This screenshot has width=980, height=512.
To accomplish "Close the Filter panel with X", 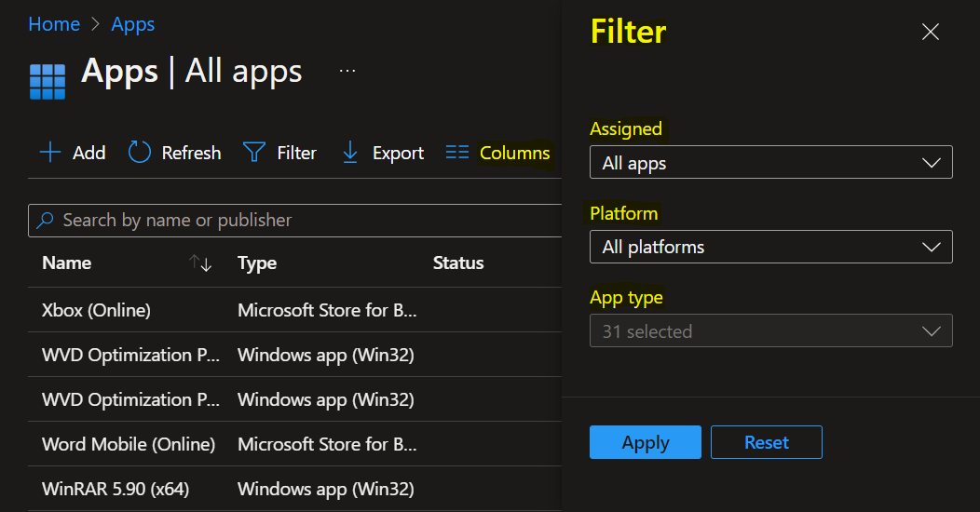I will coord(930,33).
